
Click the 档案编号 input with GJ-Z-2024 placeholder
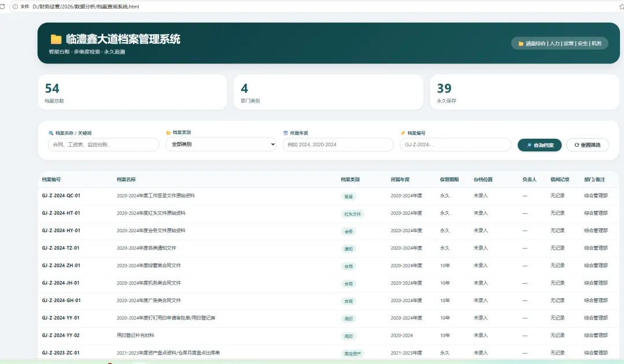(x=455, y=144)
